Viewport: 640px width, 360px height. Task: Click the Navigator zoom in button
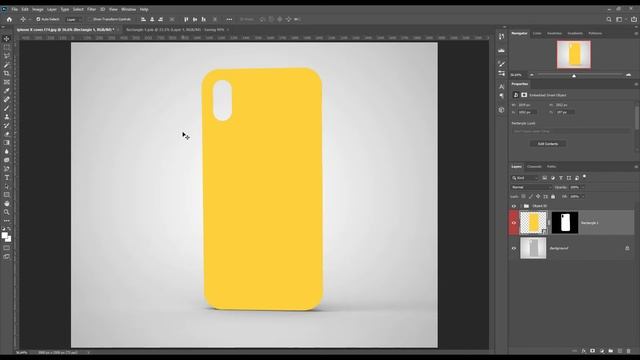(629, 75)
